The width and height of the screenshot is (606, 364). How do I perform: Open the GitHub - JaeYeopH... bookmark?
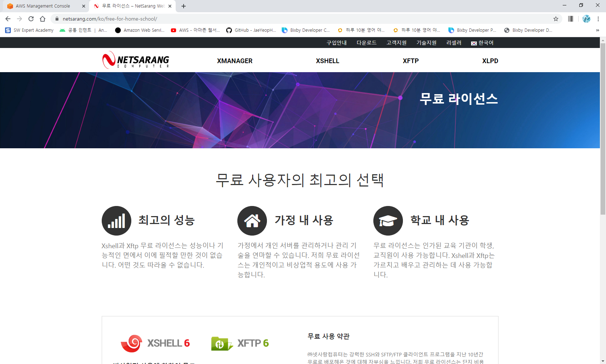(251, 30)
